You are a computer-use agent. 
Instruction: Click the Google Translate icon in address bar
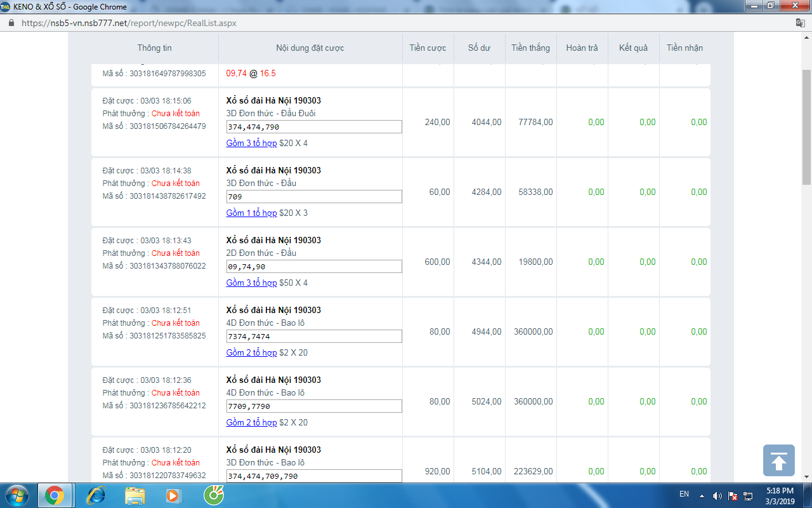(801, 23)
